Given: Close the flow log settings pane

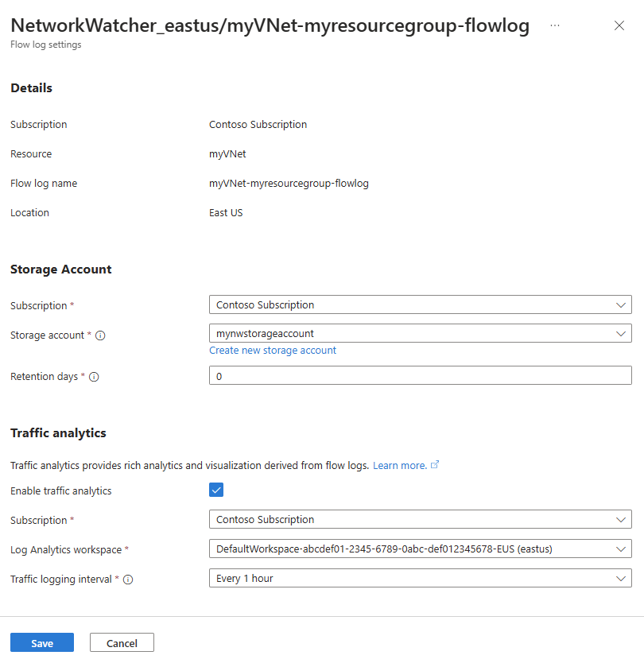Looking at the screenshot, I should (619, 25).
